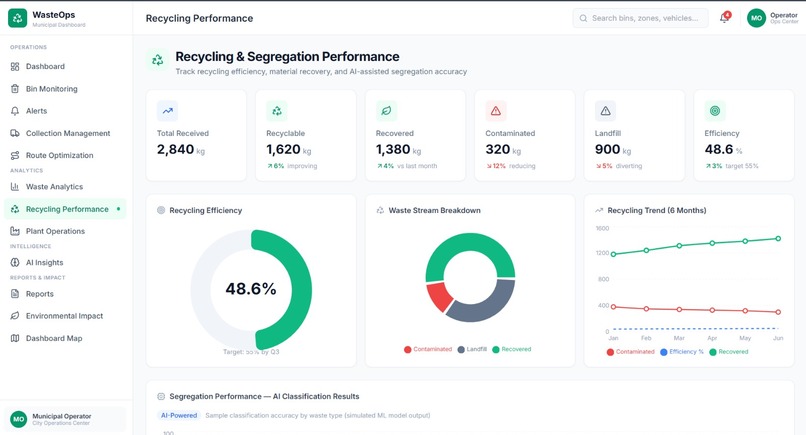
Task: Click the search magnifier icon
Action: 583,18
